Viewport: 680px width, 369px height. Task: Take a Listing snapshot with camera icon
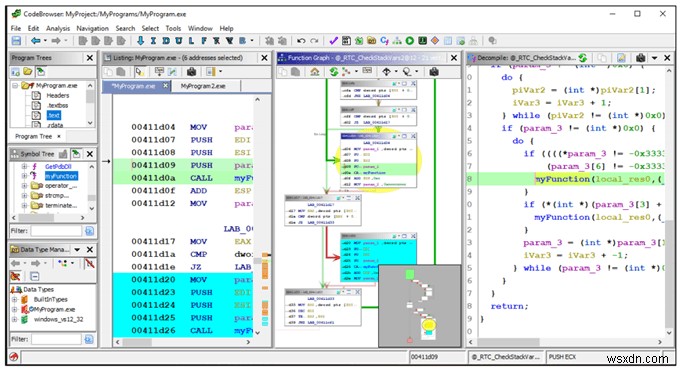[x=191, y=72]
